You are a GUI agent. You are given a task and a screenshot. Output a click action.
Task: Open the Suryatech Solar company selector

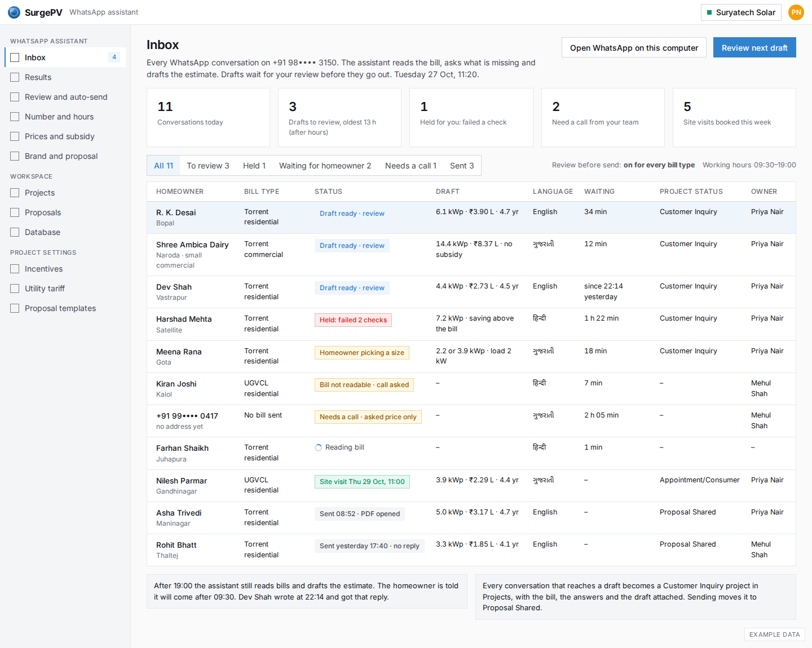click(741, 12)
